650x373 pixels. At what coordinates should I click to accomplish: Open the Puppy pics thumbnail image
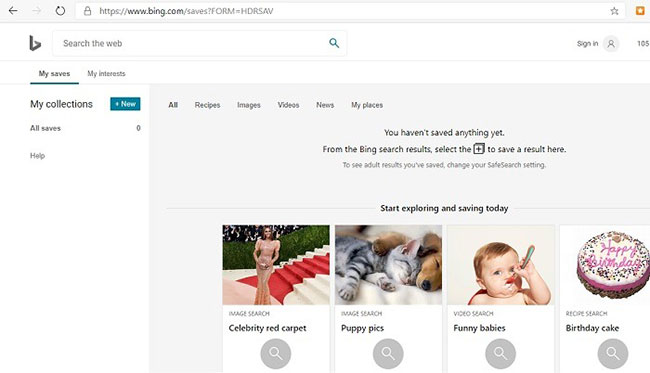388,265
